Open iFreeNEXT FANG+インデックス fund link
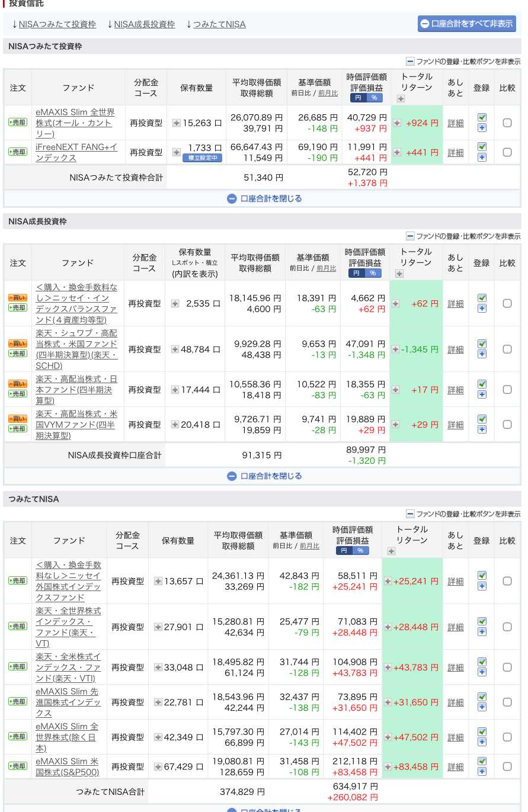 pos(76,152)
